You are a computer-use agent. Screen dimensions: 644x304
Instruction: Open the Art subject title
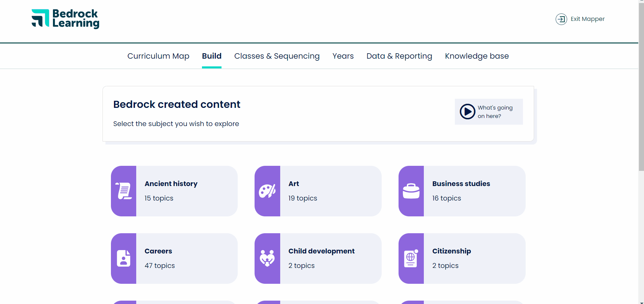pos(294,184)
